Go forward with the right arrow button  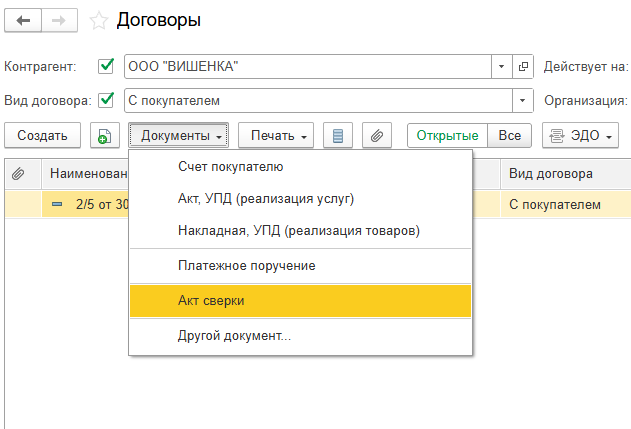click(x=59, y=20)
